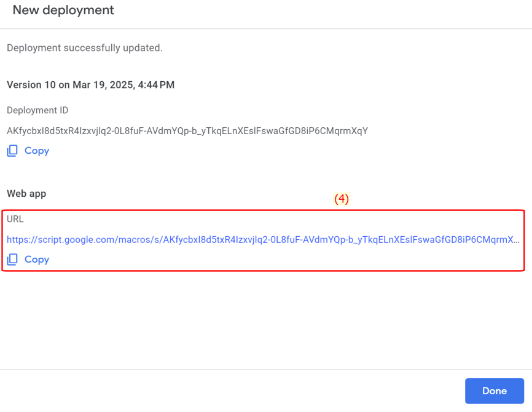Click the truncated end of the web app URL
The width and height of the screenshot is (532, 412).
coord(513,240)
